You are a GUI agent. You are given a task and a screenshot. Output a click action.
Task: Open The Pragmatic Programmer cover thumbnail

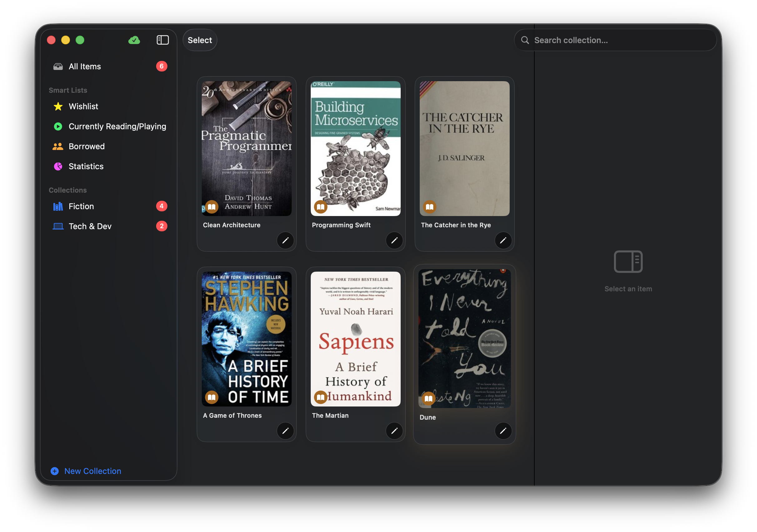pyautogui.click(x=247, y=149)
